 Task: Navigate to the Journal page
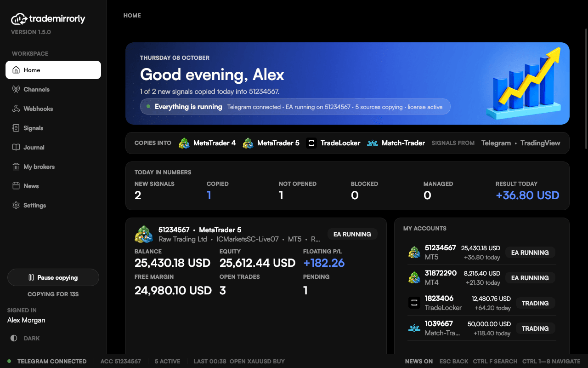click(x=53, y=147)
